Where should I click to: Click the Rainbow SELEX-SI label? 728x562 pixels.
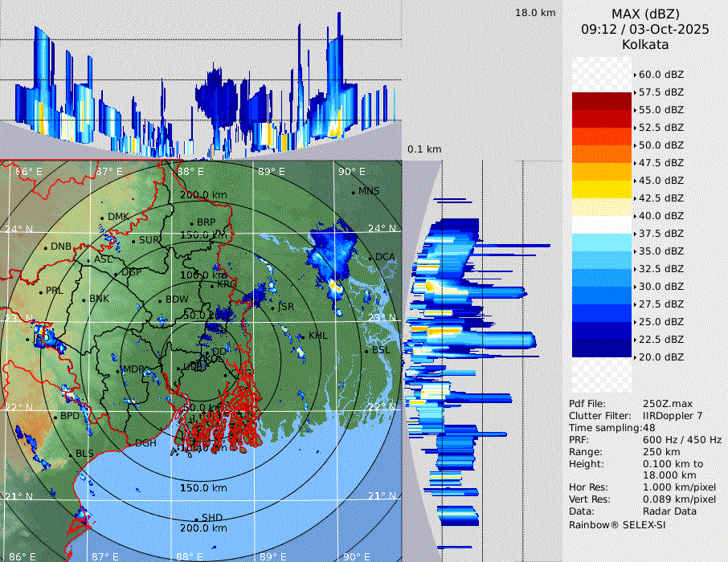616,524
